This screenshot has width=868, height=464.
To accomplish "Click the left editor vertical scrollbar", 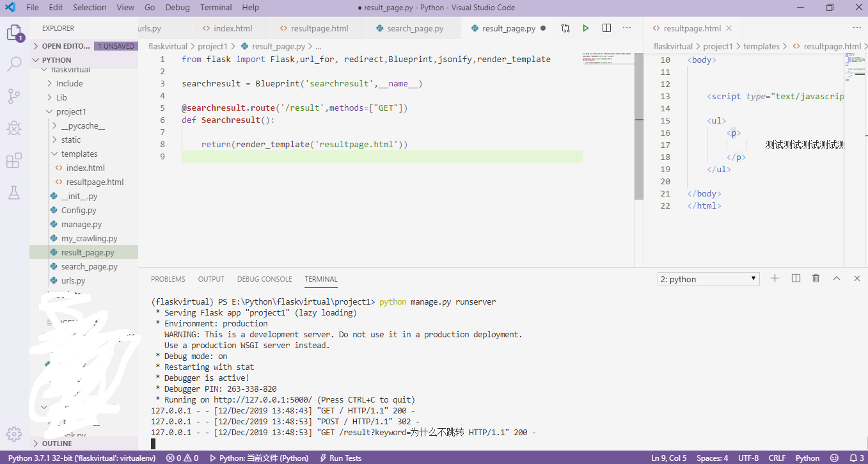I will (x=639, y=127).
